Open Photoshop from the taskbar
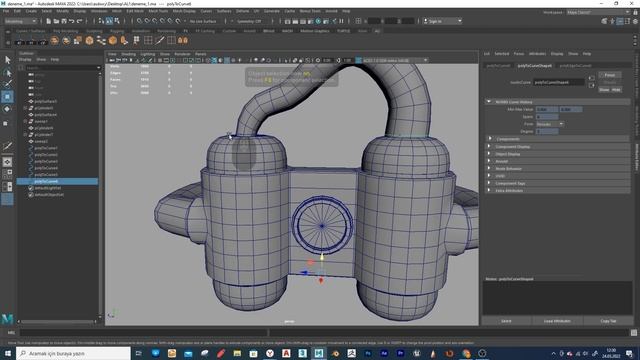This screenshot has width=640, height=360. pos(368,353)
